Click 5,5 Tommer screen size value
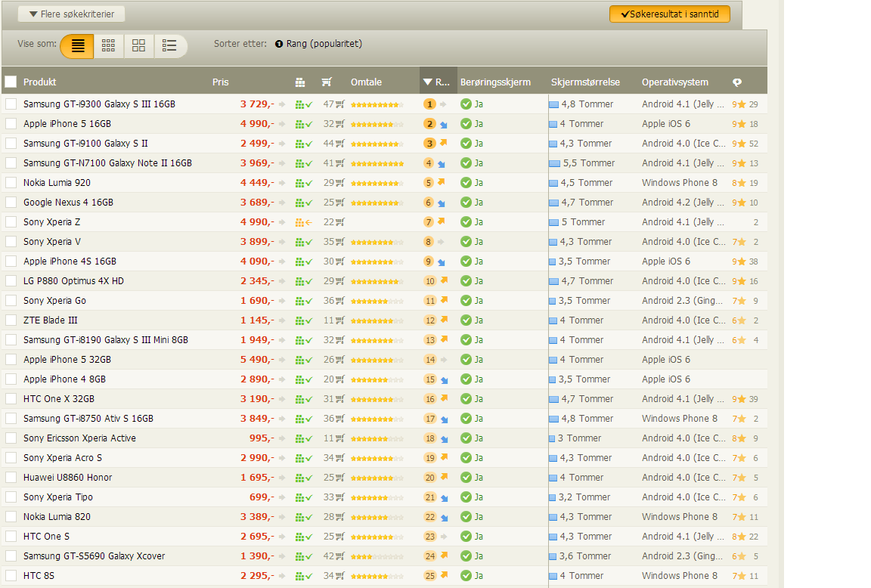 589,163
